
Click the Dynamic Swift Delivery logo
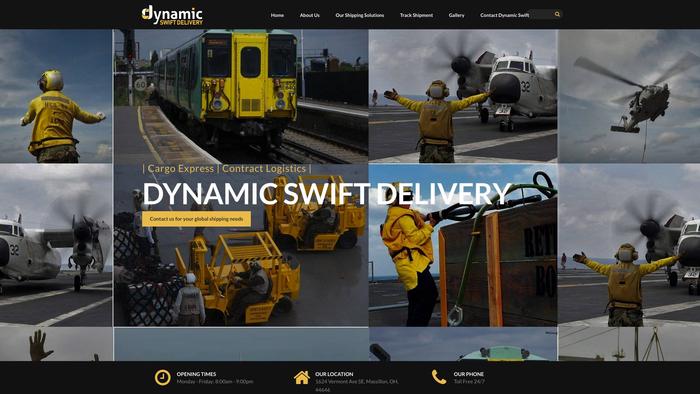coord(172,15)
